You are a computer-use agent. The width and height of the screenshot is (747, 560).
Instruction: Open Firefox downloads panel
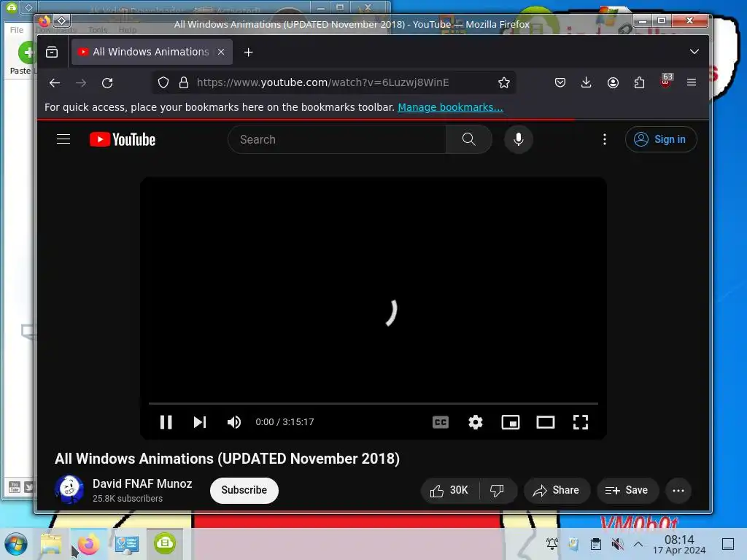point(587,83)
